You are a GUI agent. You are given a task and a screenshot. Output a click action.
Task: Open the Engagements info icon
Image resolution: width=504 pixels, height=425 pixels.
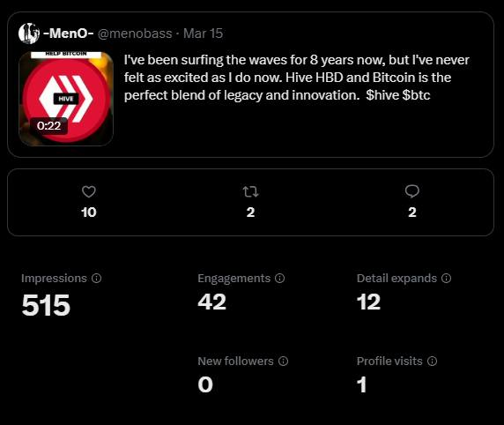[x=279, y=279]
